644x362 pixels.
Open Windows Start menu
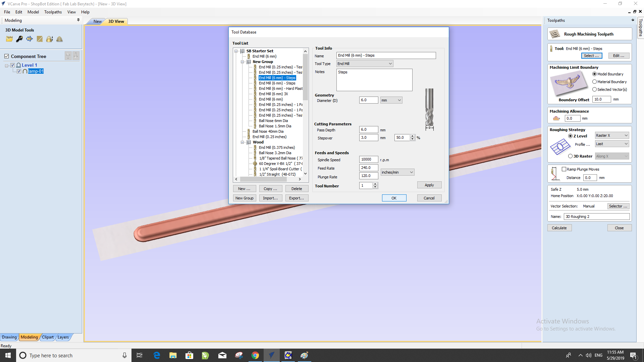click(8, 355)
